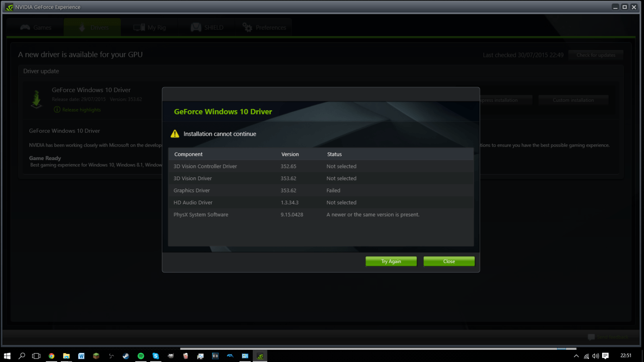Image resolution: width=644 pixels, height=362 pixels.
Task: Dismiss the dialog using the Close button
Action: 449,261
